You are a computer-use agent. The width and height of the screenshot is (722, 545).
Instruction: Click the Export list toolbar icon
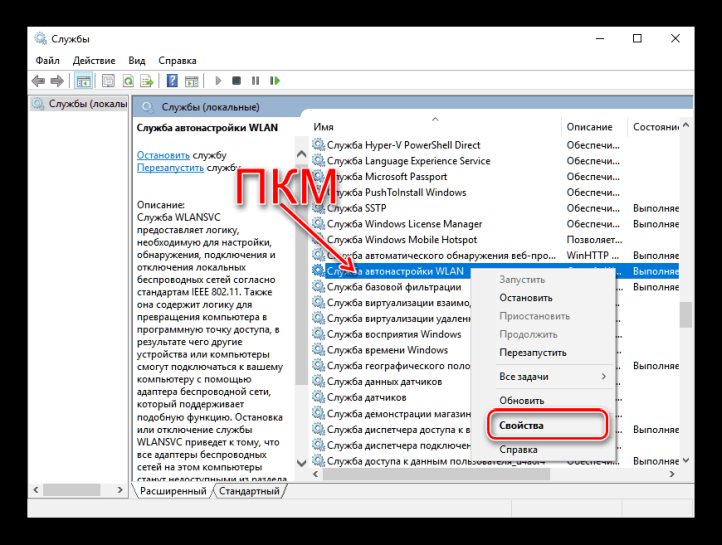tap(147, 81)
